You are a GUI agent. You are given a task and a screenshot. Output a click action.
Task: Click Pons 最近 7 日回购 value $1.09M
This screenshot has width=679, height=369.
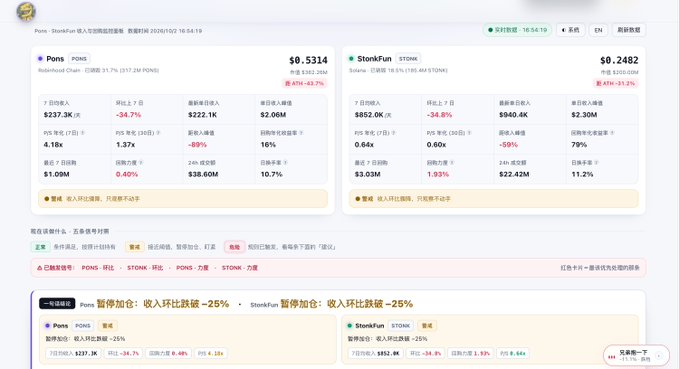pyautogui.click(x=56, y=174)
